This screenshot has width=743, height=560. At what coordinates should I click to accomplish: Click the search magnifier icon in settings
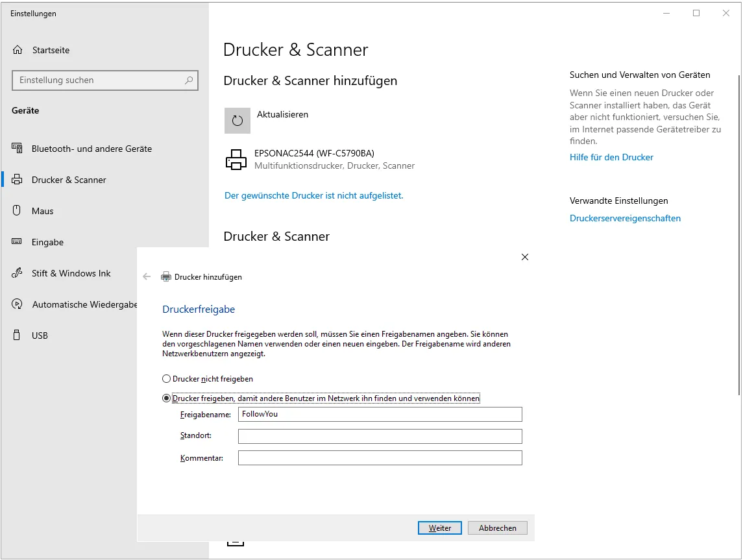pyautogui.click(x=189, y=80)
